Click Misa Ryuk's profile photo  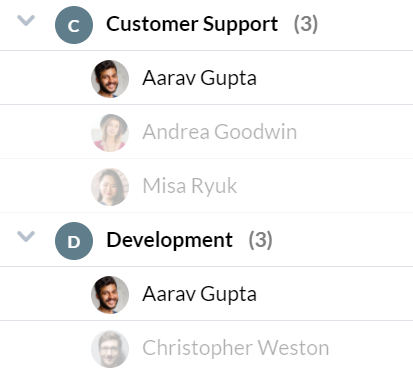click(x=110, y=187)
